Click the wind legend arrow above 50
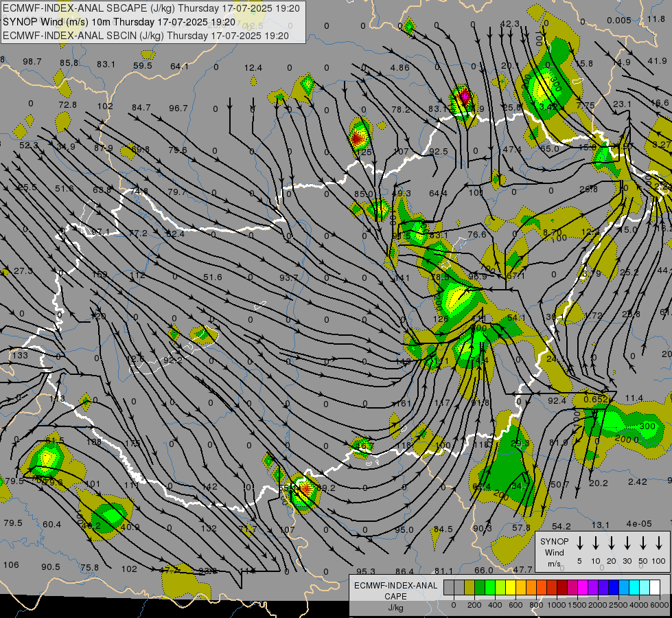Screen dimensions: 672x618 643,542
